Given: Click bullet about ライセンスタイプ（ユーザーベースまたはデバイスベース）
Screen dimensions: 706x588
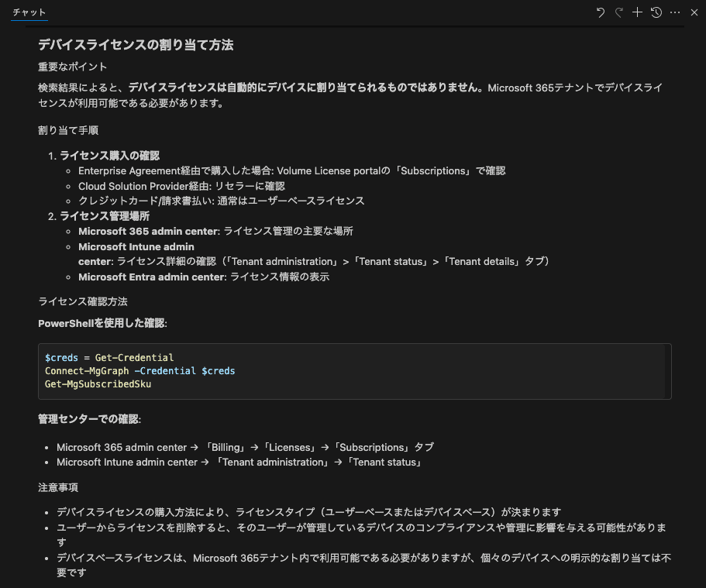Looking at the screenshot, I should [309, 512].
